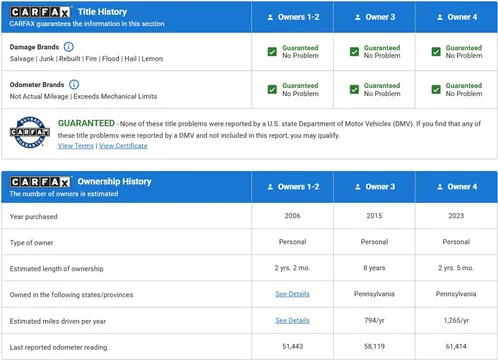Click Owner 4 column header in Ownership History
The width and height of the screenshot is (498, 360).
click(x=456, y=187)
